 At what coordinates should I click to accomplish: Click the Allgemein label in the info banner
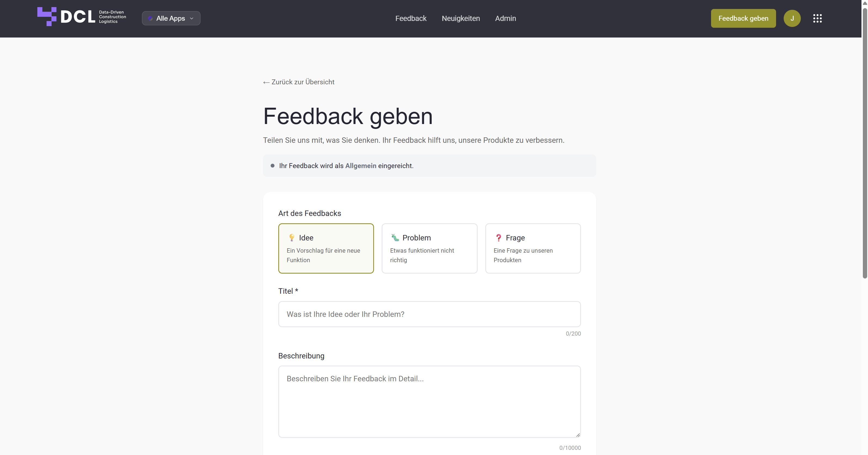point(360,166)
